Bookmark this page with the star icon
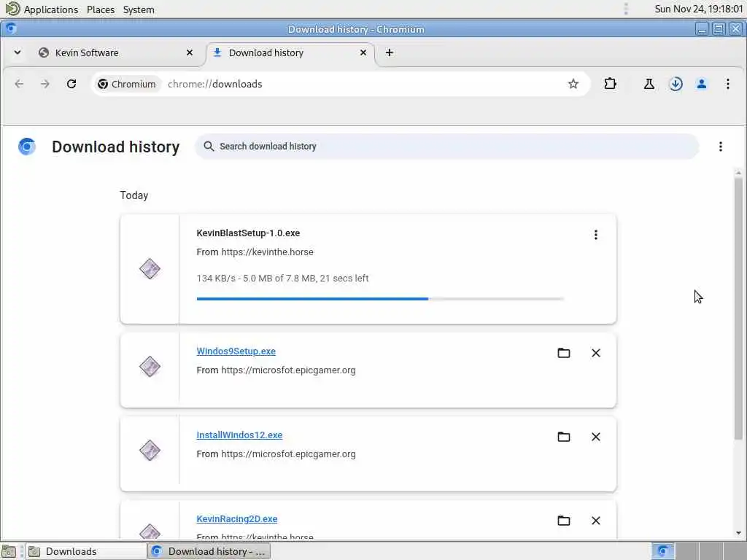The image size is (747, 560). click(573, 84)
